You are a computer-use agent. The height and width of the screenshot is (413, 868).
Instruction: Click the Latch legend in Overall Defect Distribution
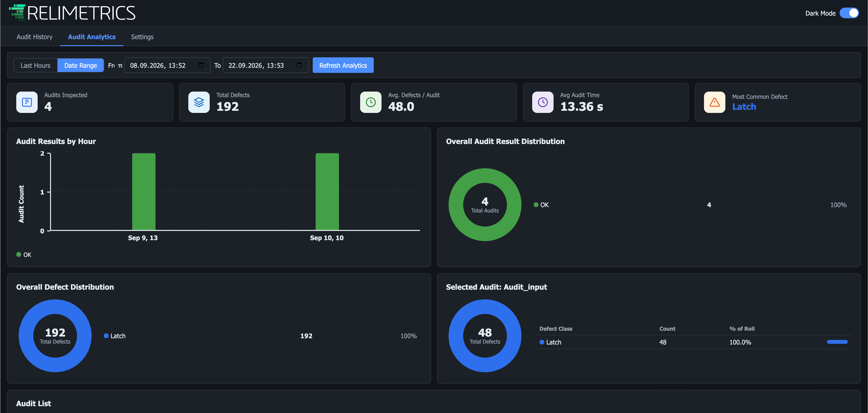pos(115,336)
